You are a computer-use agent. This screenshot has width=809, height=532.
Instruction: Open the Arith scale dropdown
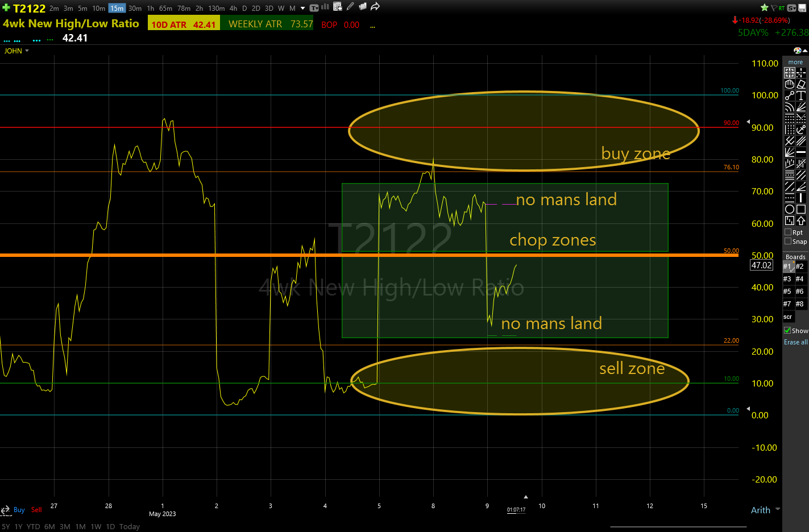765,510
